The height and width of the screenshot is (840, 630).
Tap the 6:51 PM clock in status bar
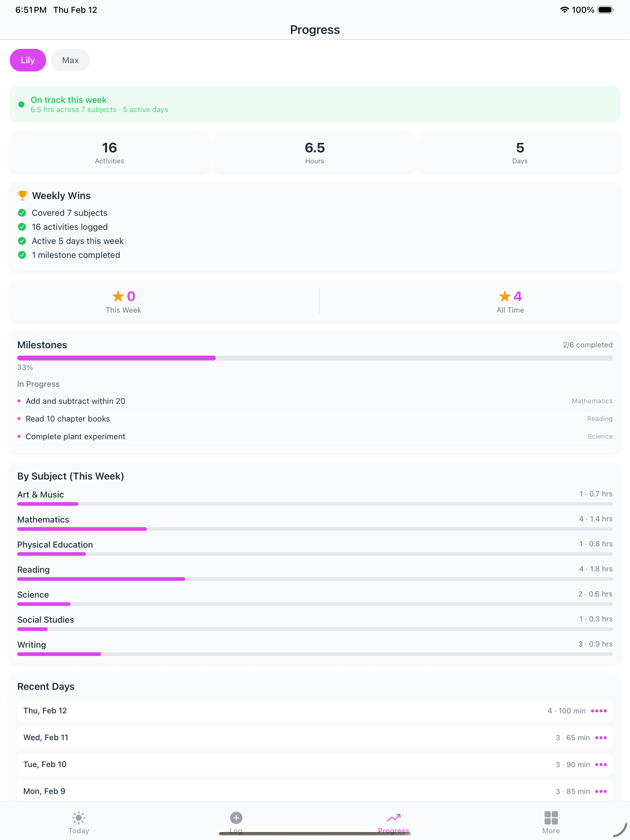click(x=31, y=10)
